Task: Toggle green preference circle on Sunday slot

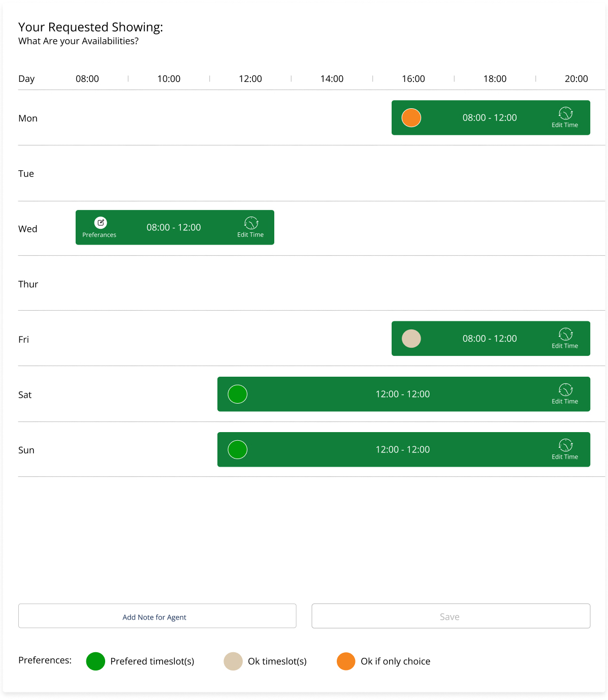Action: [x=237, y=449]
